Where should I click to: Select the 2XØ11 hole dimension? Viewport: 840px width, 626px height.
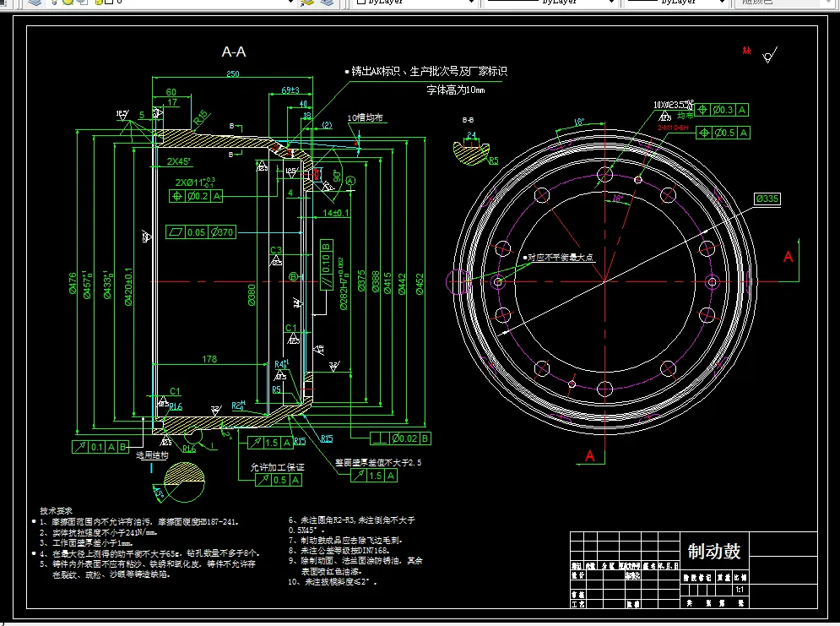195,182
